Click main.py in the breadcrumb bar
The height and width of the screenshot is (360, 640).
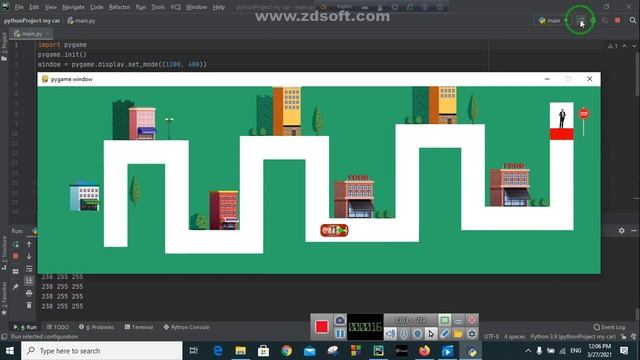(x=81, y=20)
